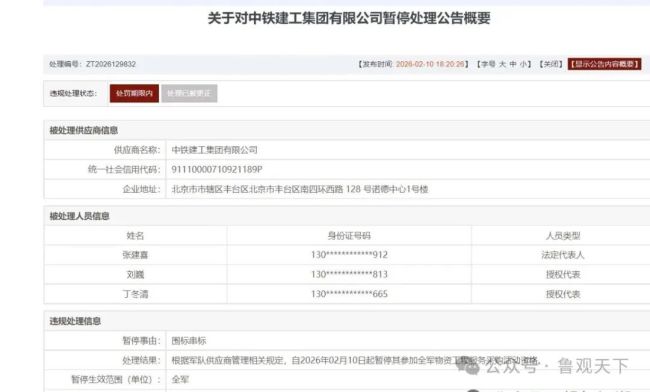Click the 身份证号码 column header
The width and height of the screenshot is (650, 392).
pos(349,236)
